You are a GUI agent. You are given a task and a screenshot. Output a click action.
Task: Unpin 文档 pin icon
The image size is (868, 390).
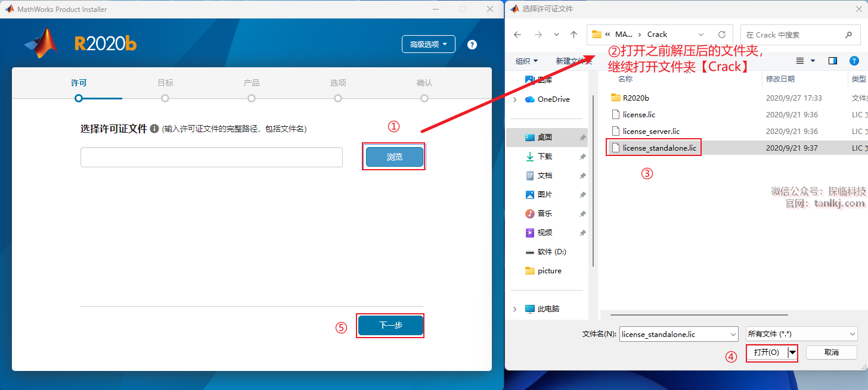[582, 176]
